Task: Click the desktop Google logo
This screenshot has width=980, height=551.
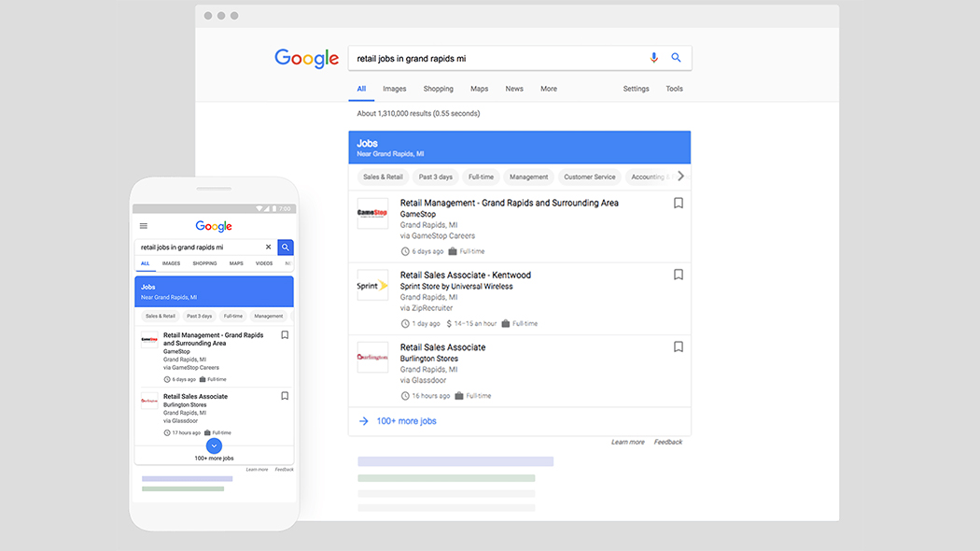Action: point(306,58)
